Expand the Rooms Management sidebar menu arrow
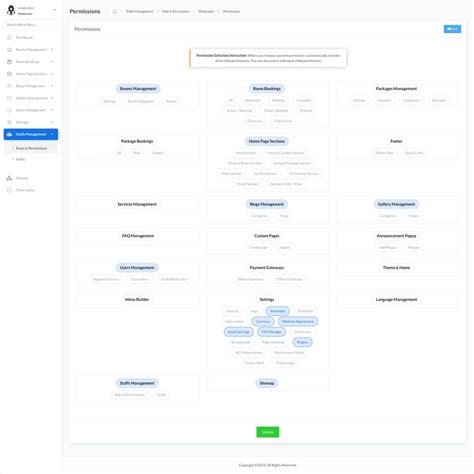Viewport: 474px width, 474px height. pyautogui.click(x=52, y=50)
